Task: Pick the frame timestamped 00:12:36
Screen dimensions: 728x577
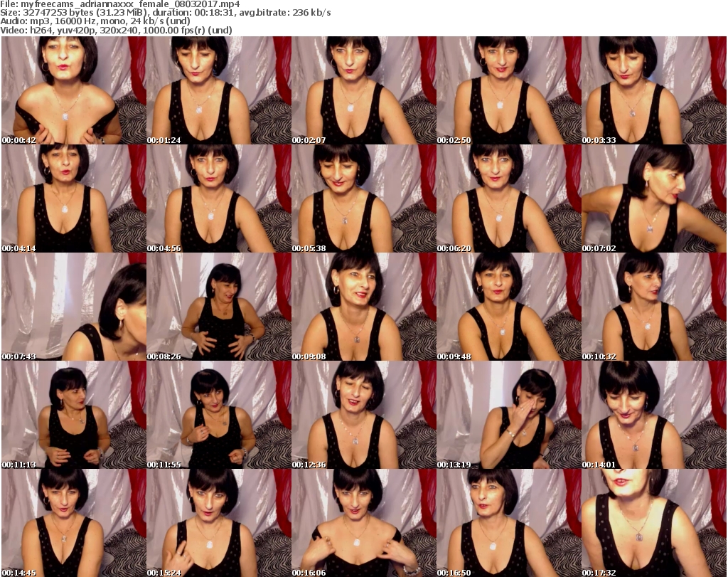Action: click(x=364, y=415)
